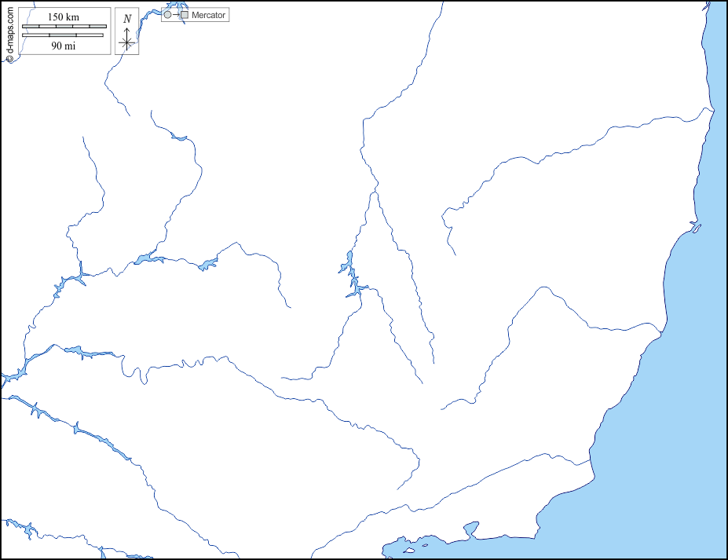The height and width of the screenshot is (560, 728).
Task: Click the river mouth on the northeast coast
Action: (710, 111)
